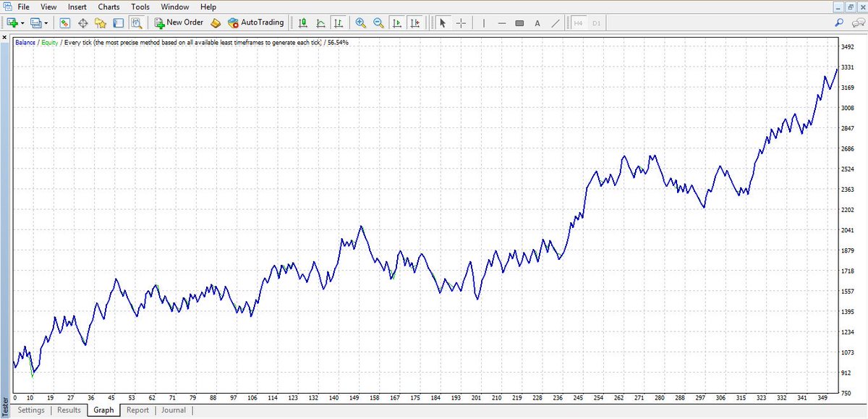Toggle the AutoTrading button
This screenshot has width=868, height=419.
point(255,22)
